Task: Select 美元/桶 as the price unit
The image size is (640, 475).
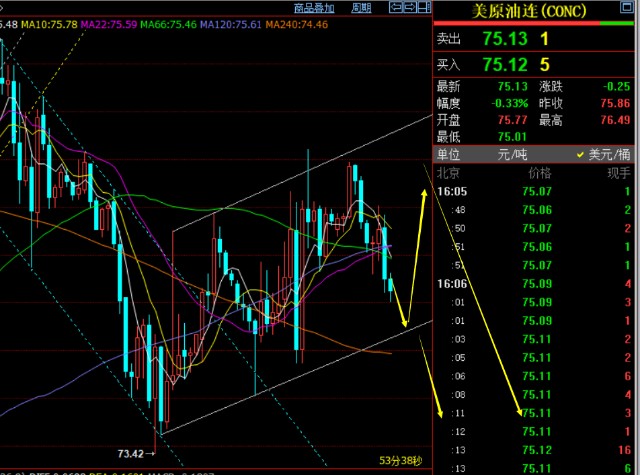Action: (603, 155)
